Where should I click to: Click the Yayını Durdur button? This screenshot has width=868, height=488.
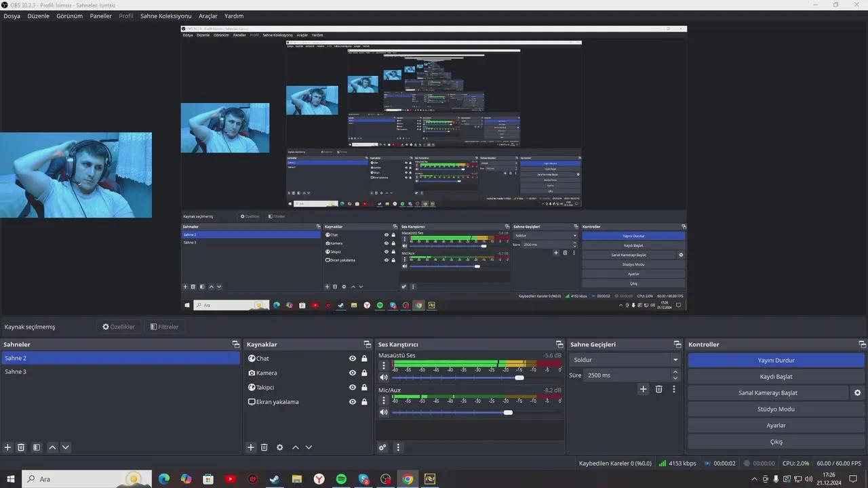pos(776,361)
